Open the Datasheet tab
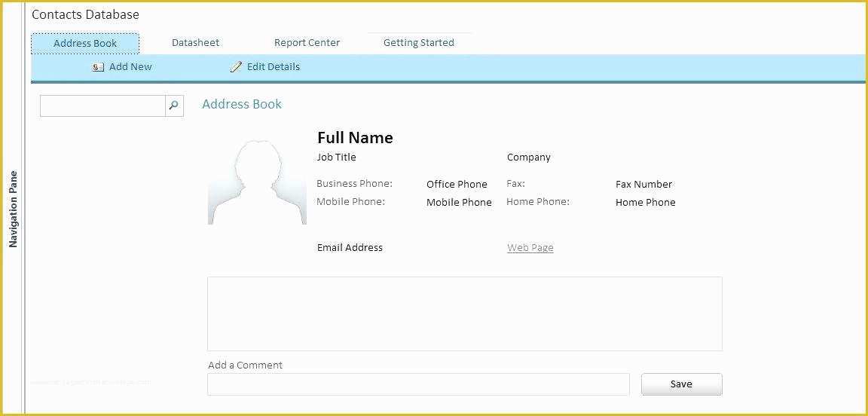Viewport: 868px width, 416px height. pos(195,43)
